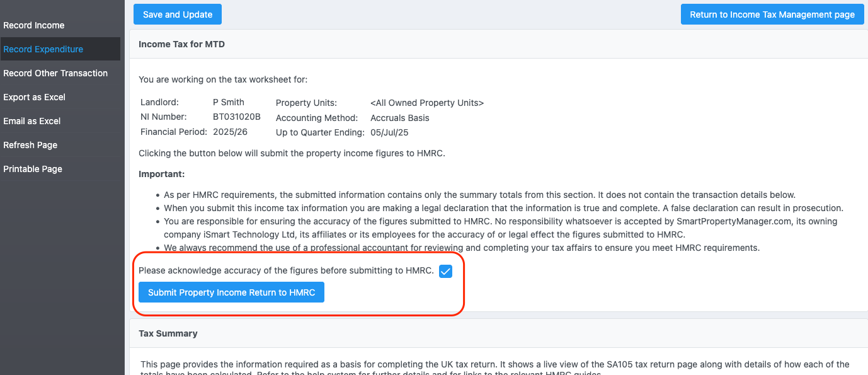Export the worksheet as Excel

click(34, 97)
